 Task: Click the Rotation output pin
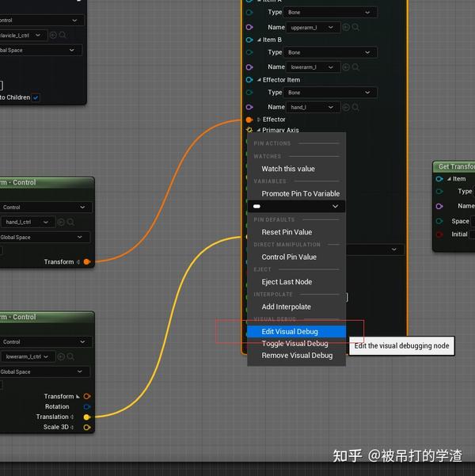click(x=87, y=407)
